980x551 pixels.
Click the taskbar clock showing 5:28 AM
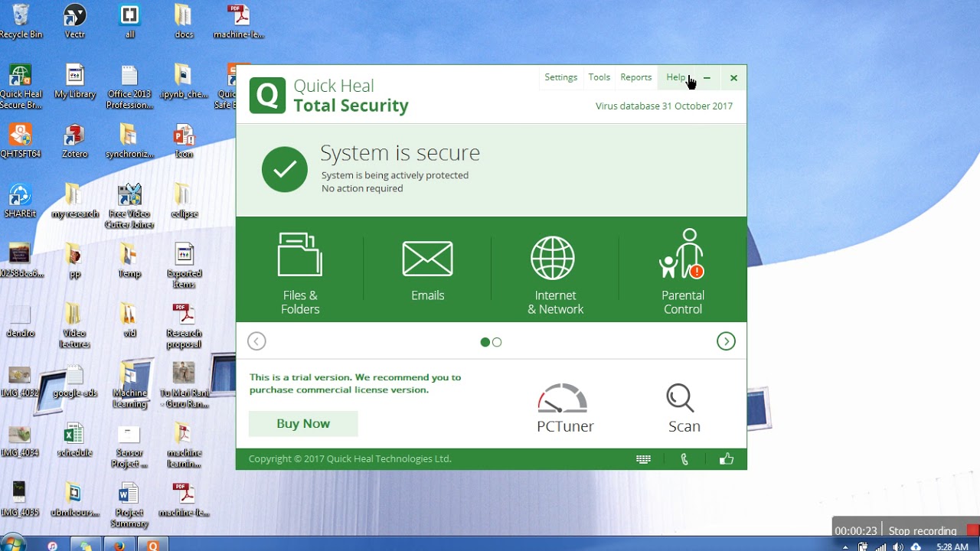[x=952, y=546]
